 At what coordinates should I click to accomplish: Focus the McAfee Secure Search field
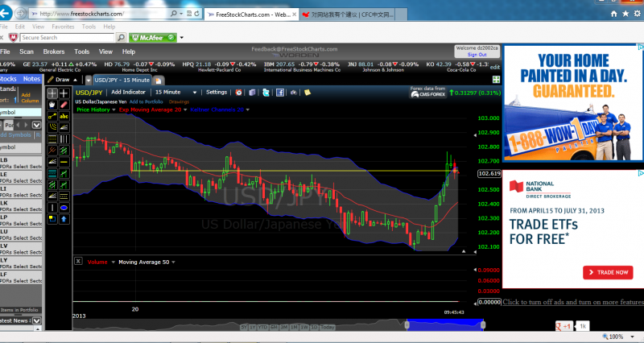click(67, 38)
